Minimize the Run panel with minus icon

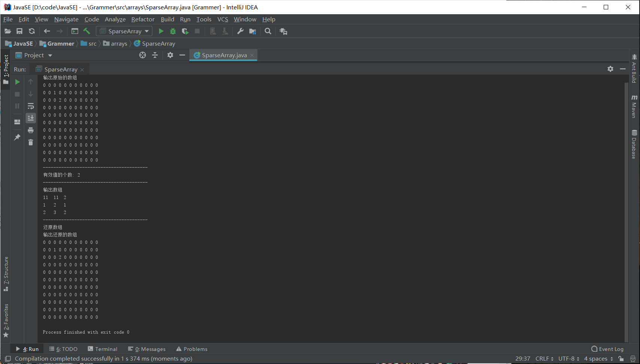623,69
